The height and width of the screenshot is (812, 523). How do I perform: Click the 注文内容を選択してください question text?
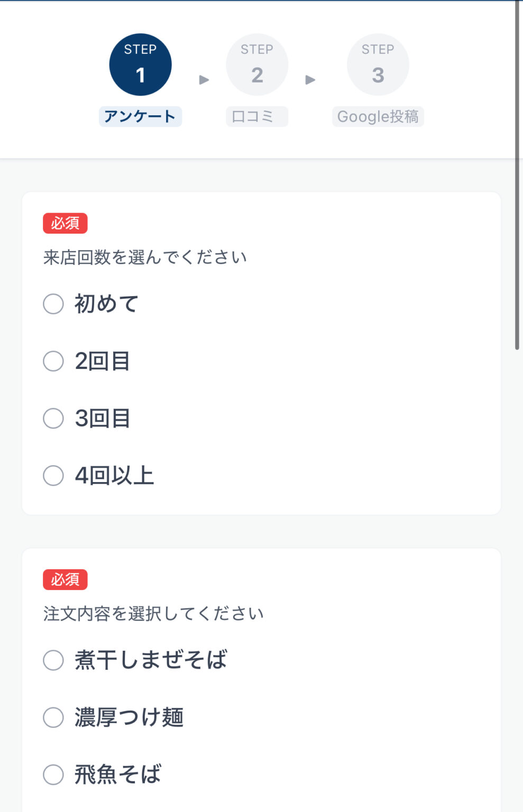(x=153, y=614)
